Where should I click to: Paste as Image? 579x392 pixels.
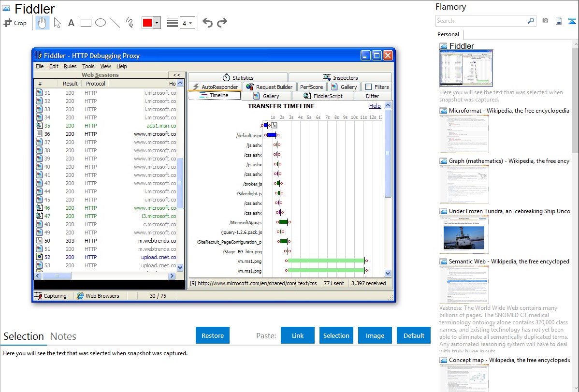coord(375,335)
